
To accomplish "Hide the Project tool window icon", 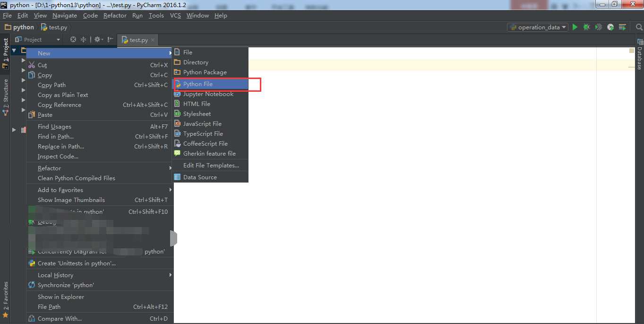I will [x=110, y=40].
